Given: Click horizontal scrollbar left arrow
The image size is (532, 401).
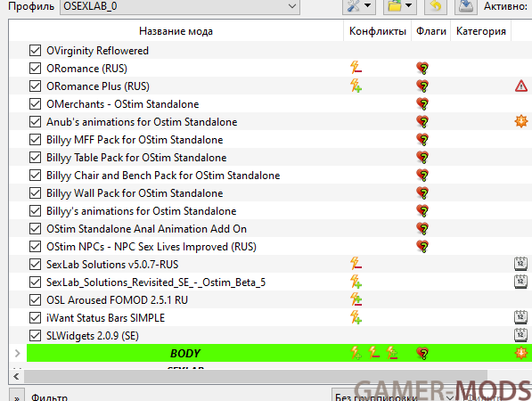Looking at the screenshot, I should coord(16,377).
